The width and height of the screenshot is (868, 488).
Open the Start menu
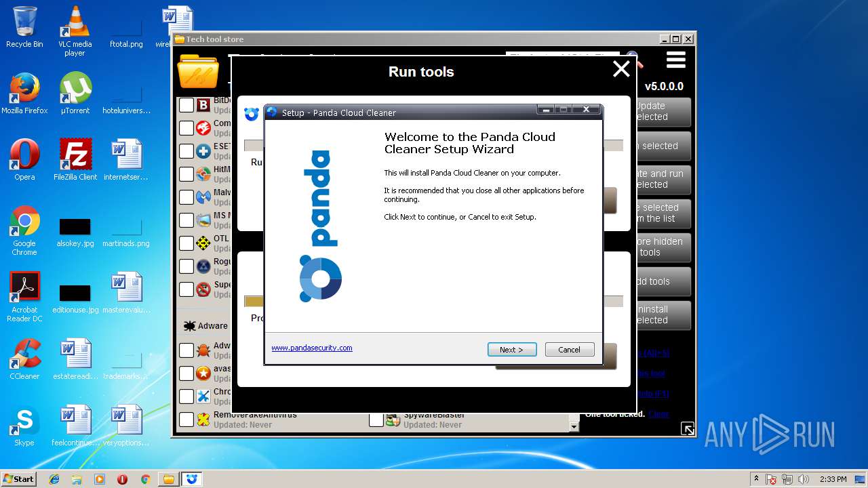coord(19,479)
